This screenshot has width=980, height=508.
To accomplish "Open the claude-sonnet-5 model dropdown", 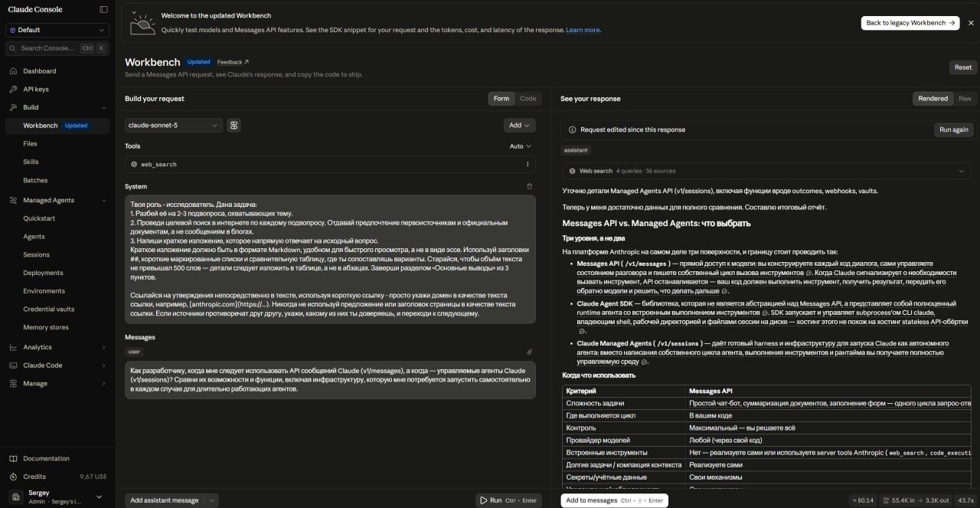I will (173, 125).
